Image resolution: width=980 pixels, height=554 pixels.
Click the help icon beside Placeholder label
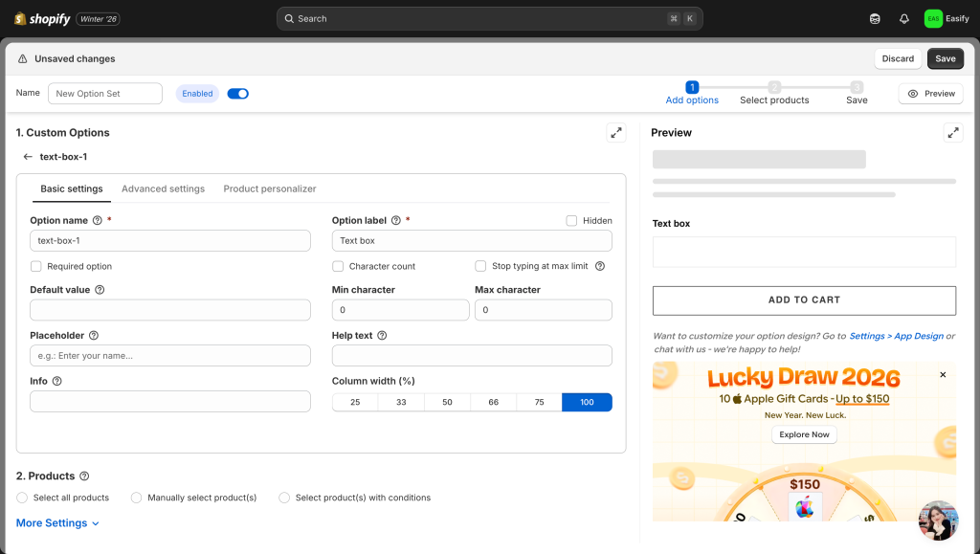pyautogui.click(x=94, y=336)
